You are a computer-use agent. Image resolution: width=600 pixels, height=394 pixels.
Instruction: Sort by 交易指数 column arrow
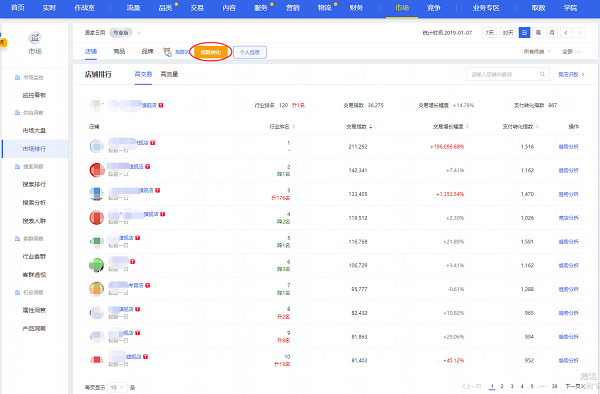pos(371,127)
